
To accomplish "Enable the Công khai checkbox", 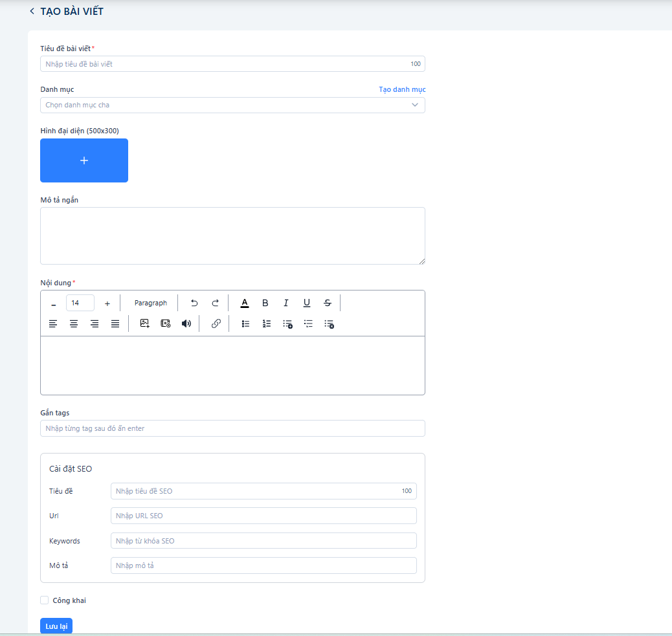I will tap(45, 600).
